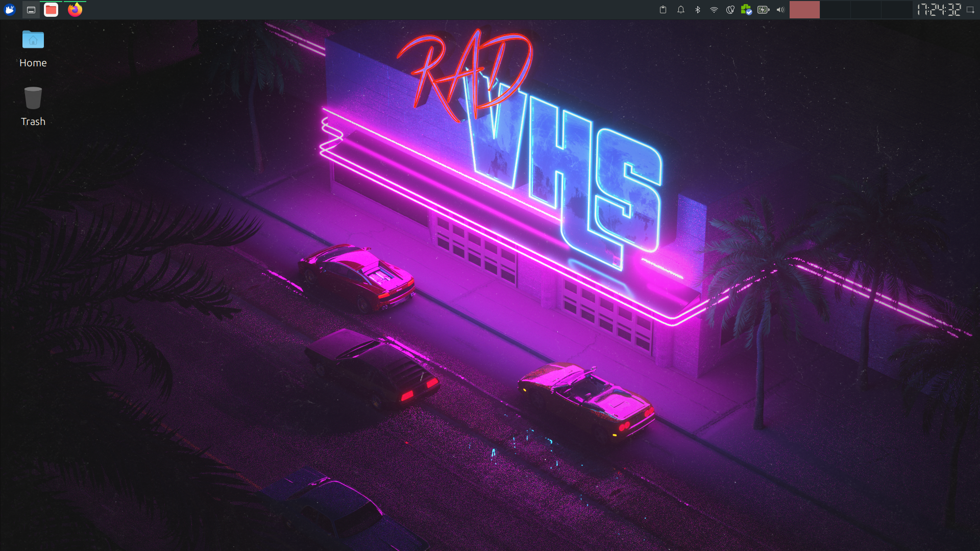Screen dimensions: 980x551
Task: Click the show desktop panel button
Action: coord(31,10)
